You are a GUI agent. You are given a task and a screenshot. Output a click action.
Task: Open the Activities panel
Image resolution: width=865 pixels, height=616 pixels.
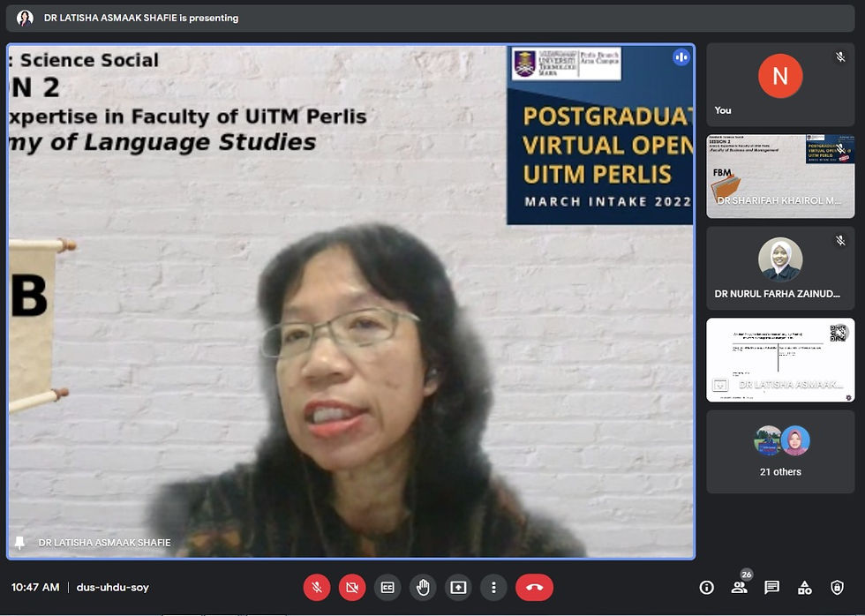click(804, 588)
